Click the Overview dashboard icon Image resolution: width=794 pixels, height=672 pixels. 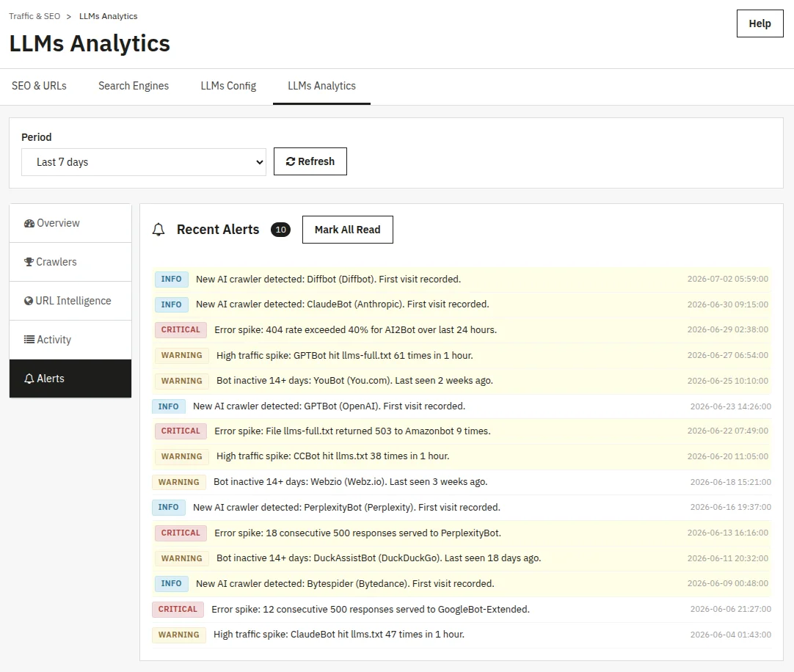click(x=29, y=223)
